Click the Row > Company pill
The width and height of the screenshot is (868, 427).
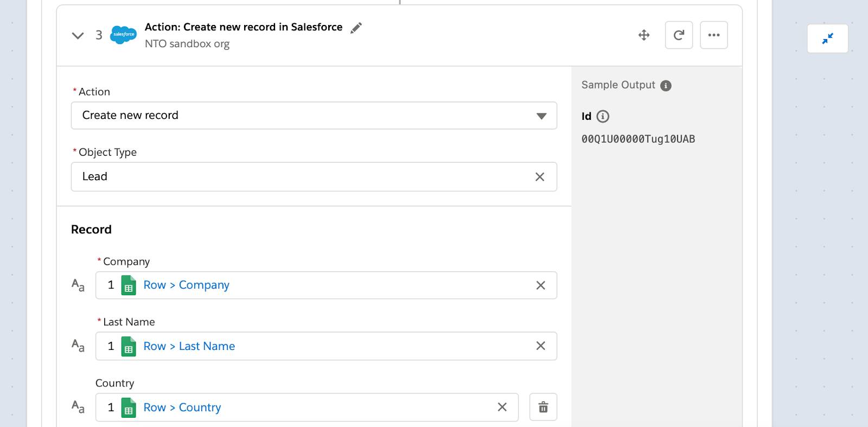pos(186,285)
